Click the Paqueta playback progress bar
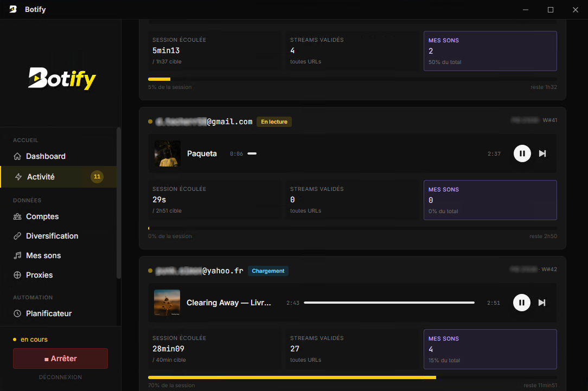The height and width of the screenshot is (391, 588). pos(365,153)
